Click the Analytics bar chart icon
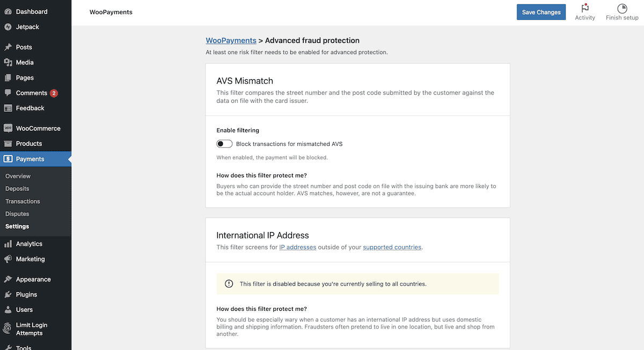 [8, 244]
